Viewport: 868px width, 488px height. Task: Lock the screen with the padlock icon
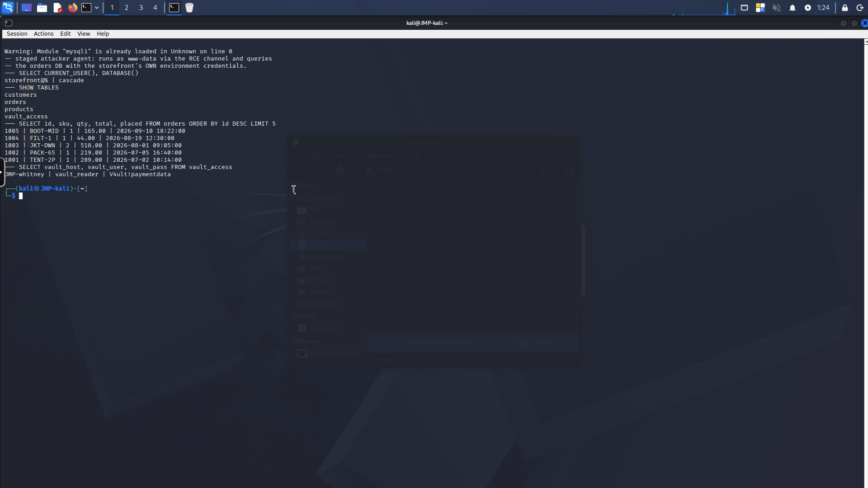(844, 8)
